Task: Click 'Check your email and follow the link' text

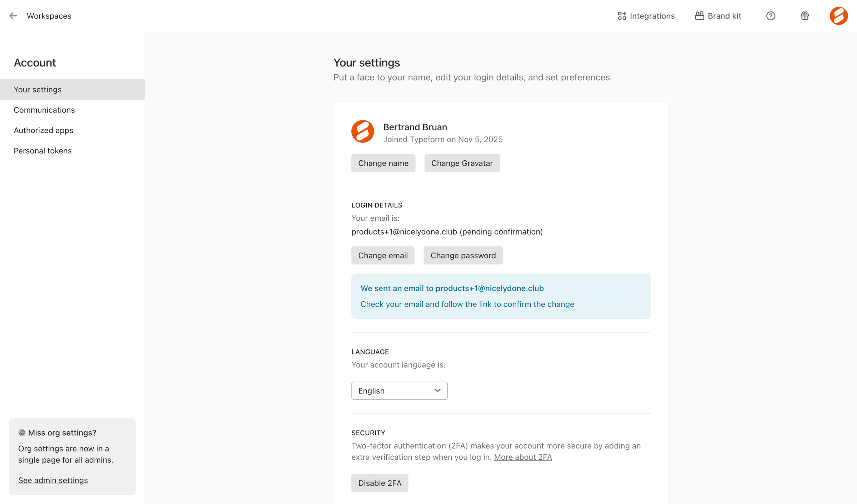Action: tap(467, 304)
